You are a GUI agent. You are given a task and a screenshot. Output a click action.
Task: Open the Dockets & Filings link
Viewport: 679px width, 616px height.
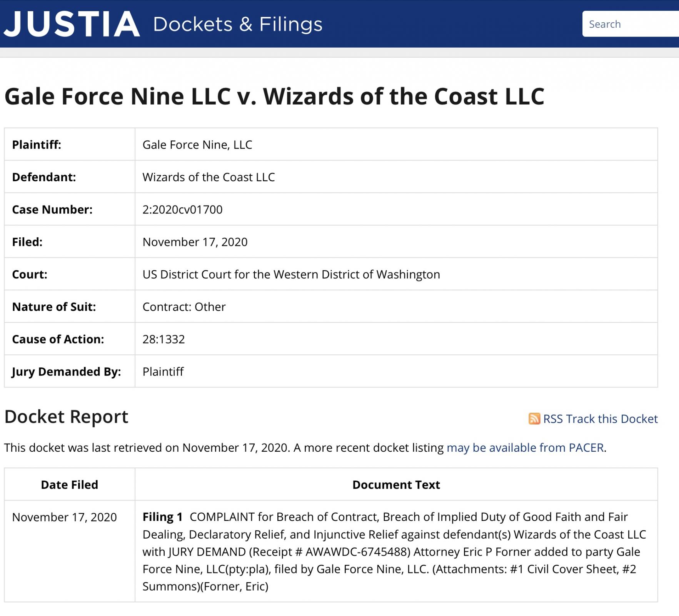pos(237,24)
